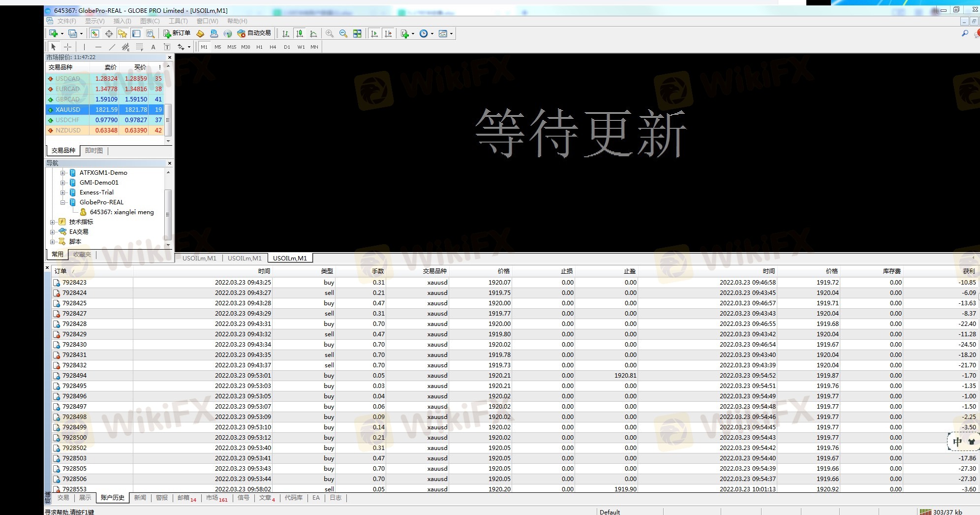The image size is (980, 515).
Task: Select the D1 timeframe
Action: pos(287,47)
